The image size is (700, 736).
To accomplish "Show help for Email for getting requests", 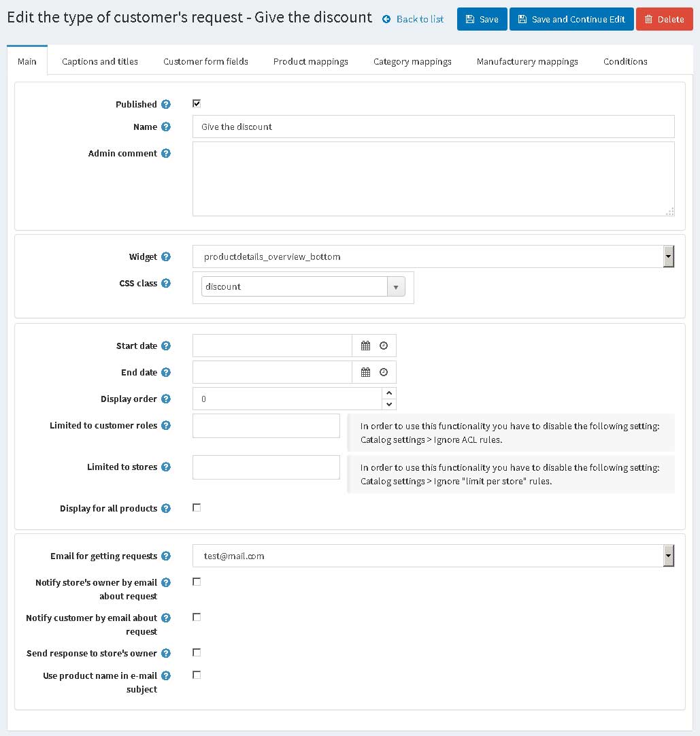I will click(166, 556).
